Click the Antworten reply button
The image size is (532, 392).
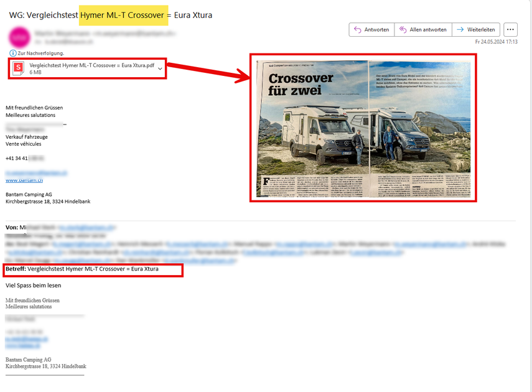(371, 29)
